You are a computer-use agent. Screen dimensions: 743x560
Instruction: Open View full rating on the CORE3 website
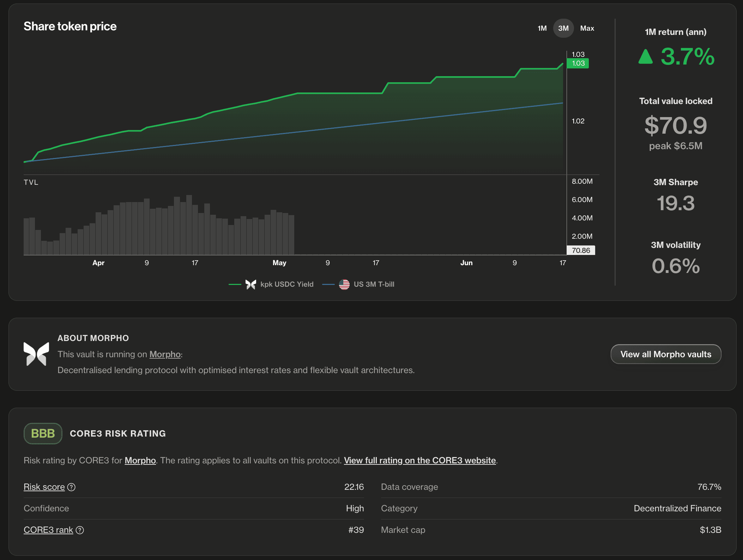click(x=420, y=460)
